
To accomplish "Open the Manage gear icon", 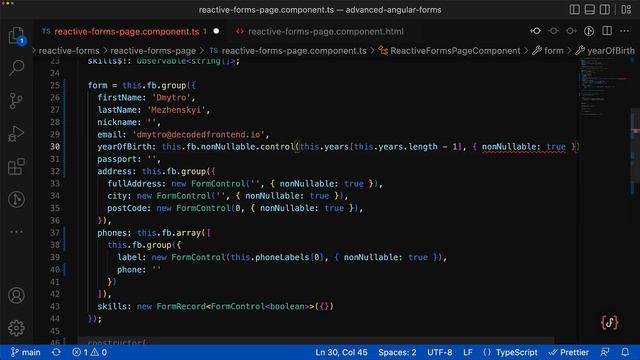I will coord(16,328).
